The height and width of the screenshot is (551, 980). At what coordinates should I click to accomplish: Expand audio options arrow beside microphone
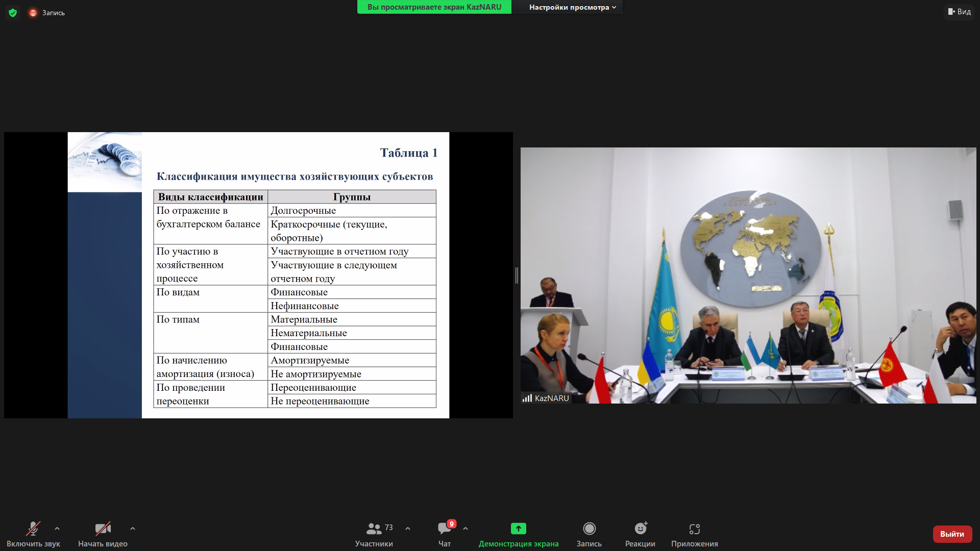pyautogui.click(x=57, y=529)
